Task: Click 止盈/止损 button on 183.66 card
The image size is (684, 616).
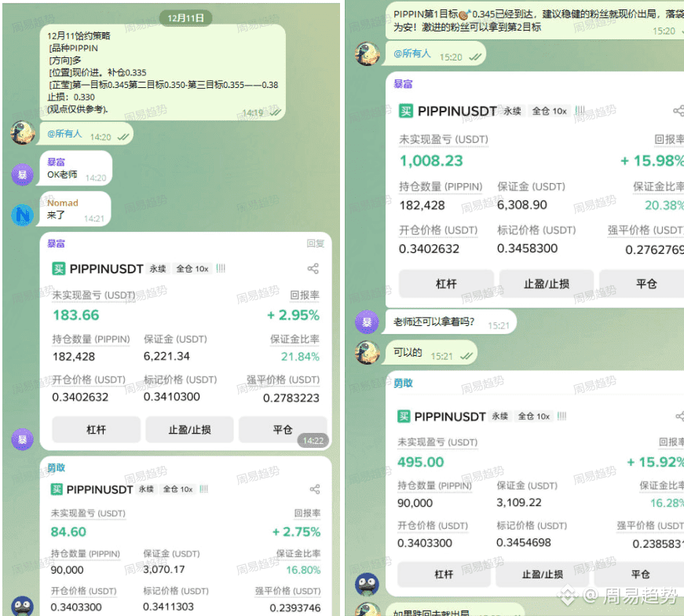Action: tap(189, 430)
